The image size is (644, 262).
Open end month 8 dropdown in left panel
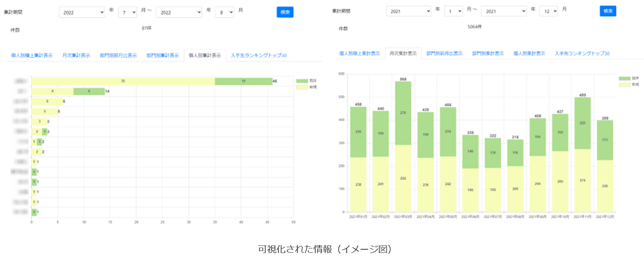pos(225,13)
